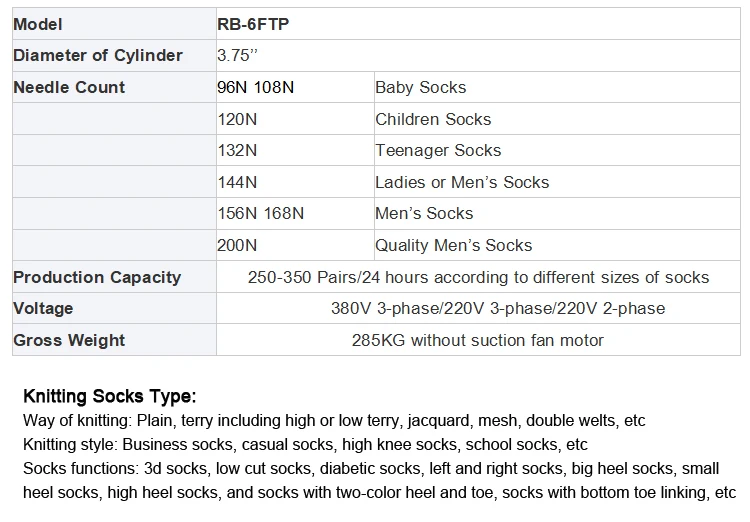Click the Ladies or Men's Socks cell
This screenshot has height=522, width=750.
pos(462,183)
